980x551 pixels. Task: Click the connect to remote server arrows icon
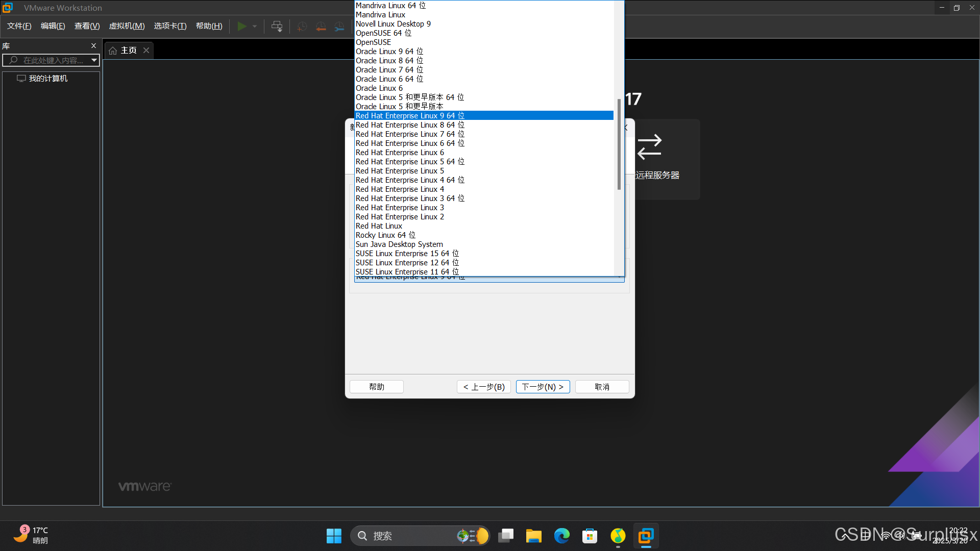[649, 147]
